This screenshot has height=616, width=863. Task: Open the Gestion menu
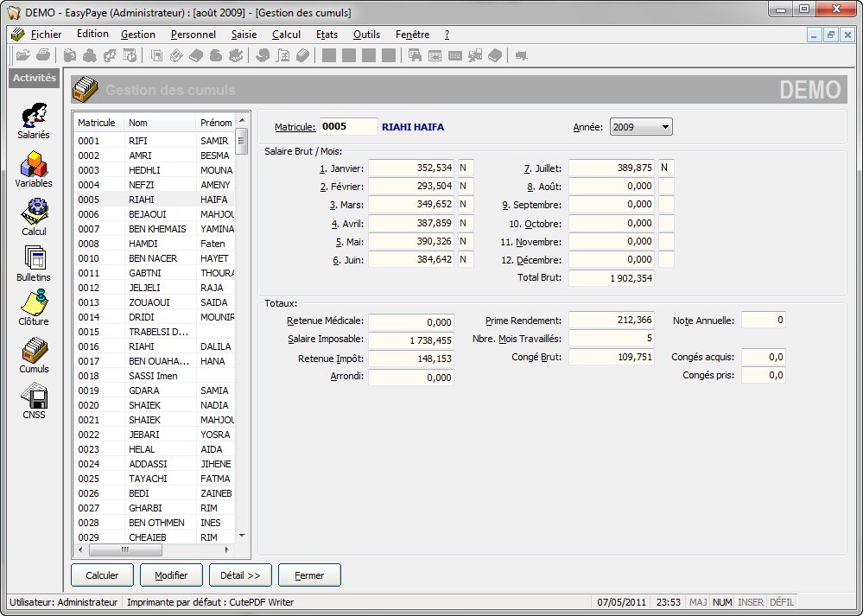click(138, 35)
